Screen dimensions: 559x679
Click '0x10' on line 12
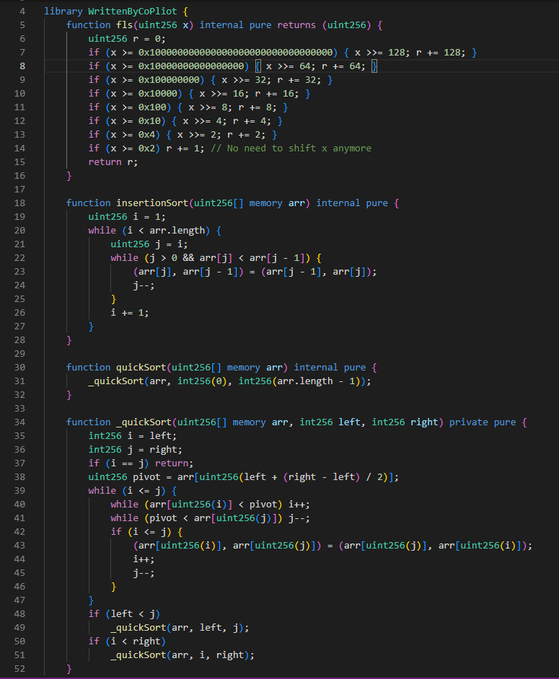pyautogui.click(x=149, y=121)
